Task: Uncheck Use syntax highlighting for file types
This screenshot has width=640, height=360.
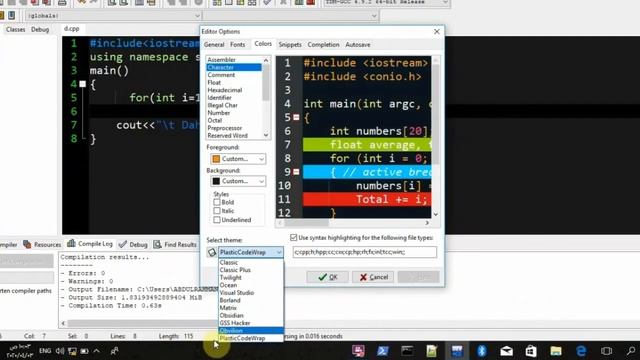Action: point(293,237)
